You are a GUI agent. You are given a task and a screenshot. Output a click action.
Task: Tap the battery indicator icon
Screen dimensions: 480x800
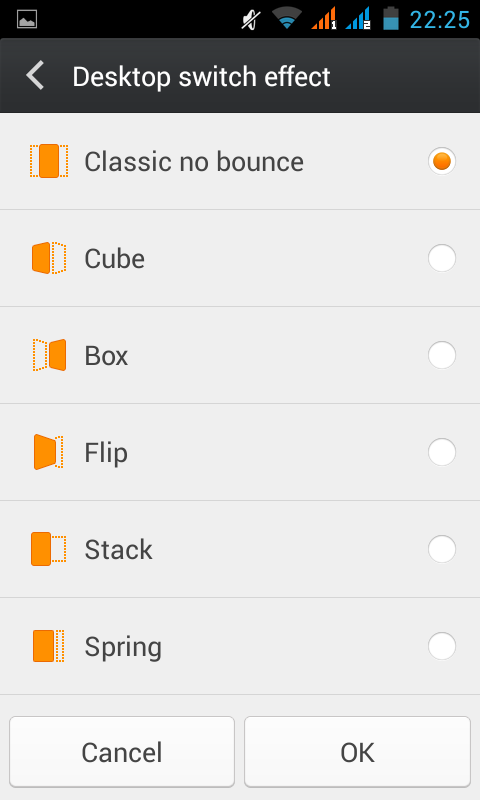[x=391, y=19]
